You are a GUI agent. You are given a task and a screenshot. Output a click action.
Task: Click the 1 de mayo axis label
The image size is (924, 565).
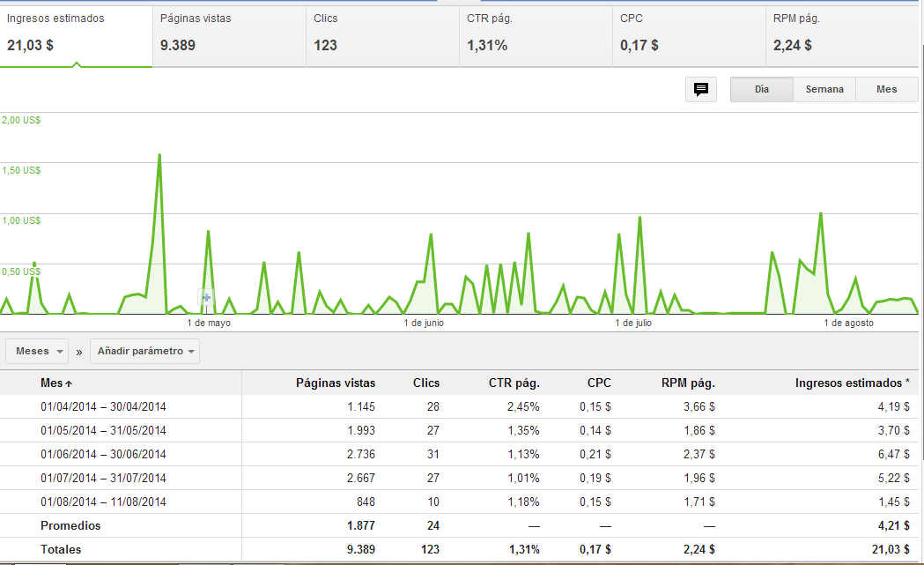point(209,323)
